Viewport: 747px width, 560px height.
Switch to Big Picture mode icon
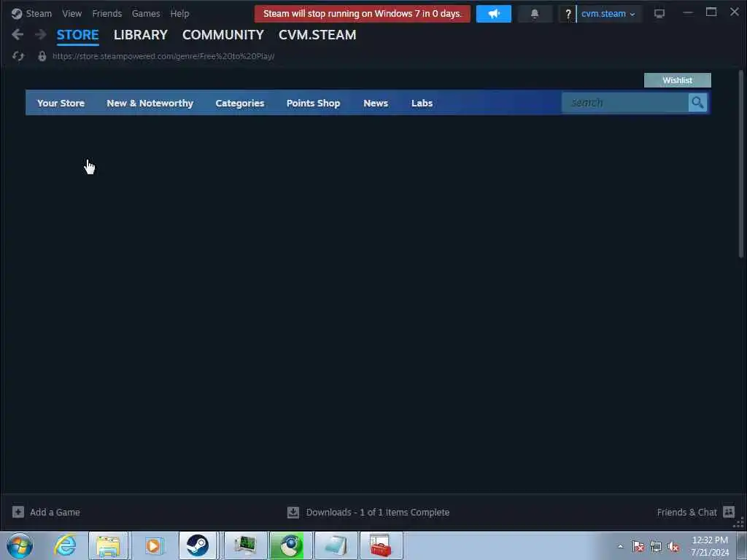[659, 14]
